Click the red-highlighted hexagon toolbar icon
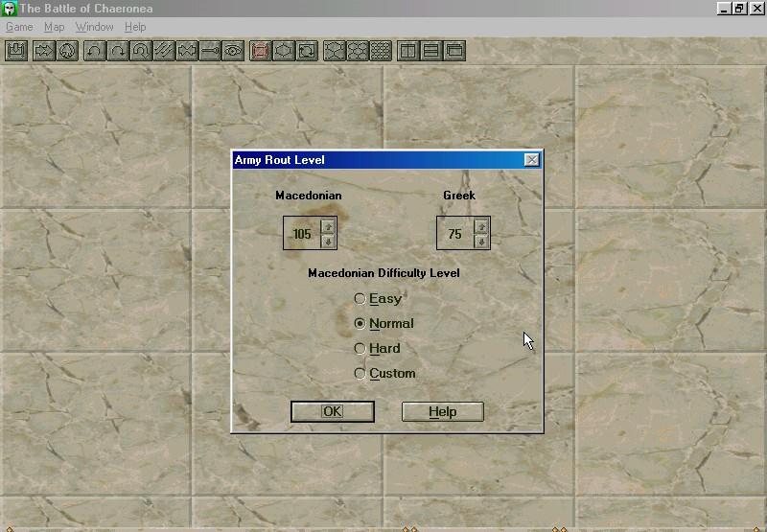Image resolution: width=767 pixels, height=532 pixels. (260, 50)
